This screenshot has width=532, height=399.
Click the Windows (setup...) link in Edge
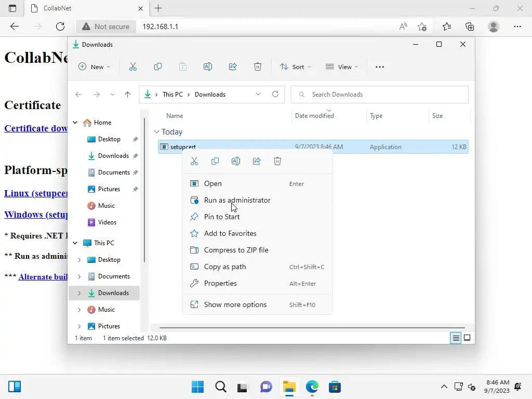click(x=36, y=215)
